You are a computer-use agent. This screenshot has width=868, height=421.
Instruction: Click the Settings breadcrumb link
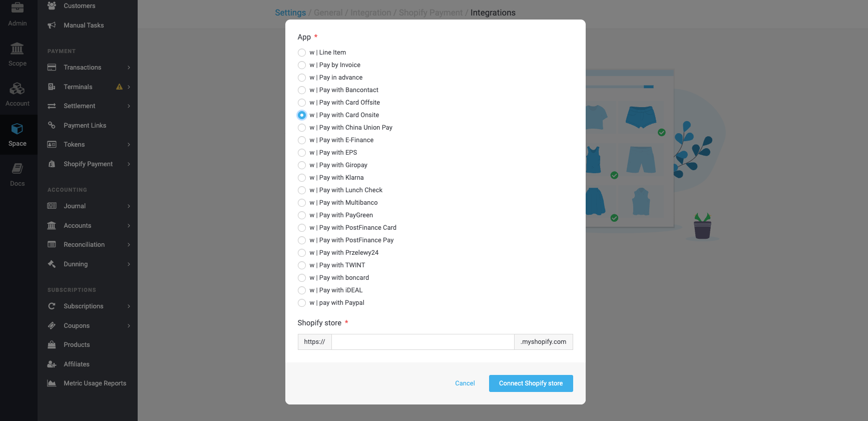point(290,13)
